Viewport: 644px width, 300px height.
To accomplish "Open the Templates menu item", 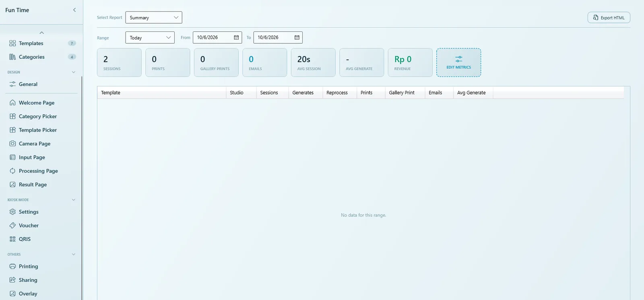I will (x=42, y=43).
